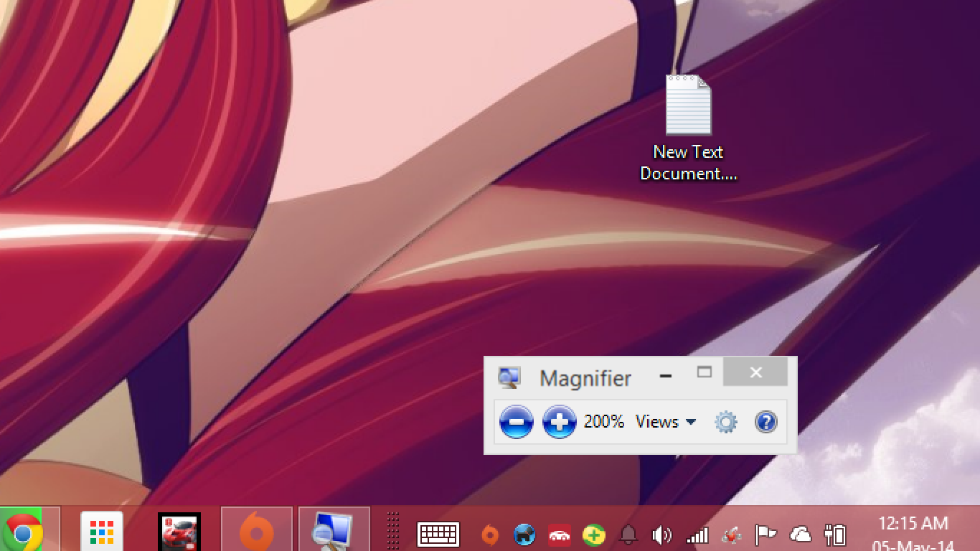Viewport: 980px width, 551px height.
Task: Click the Magnifier title bar app icon
Action: point(509,377)
